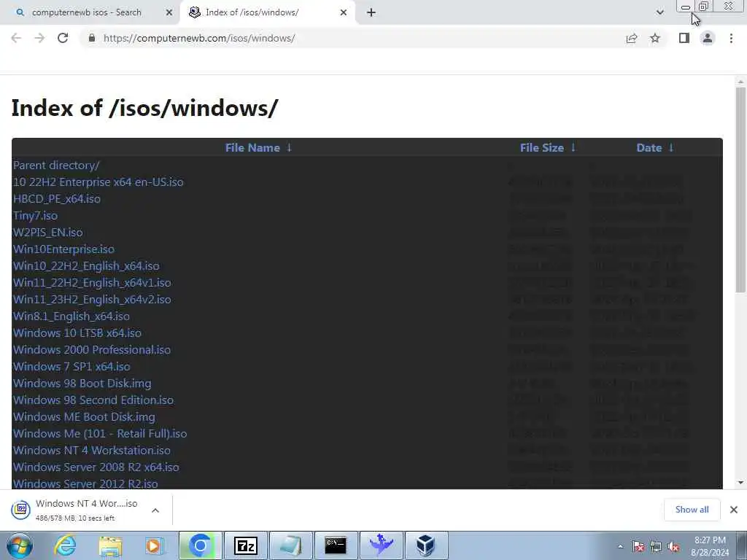Open the Command Prompt taskbar window
This screenshot has height=560, width=747.
click(336, 545)
